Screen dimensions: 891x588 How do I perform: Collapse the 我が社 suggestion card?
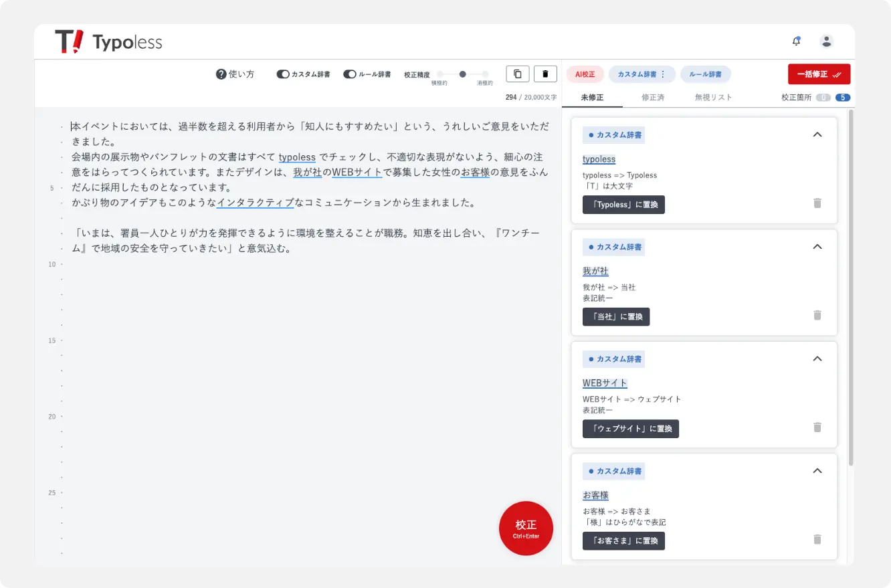817,247
